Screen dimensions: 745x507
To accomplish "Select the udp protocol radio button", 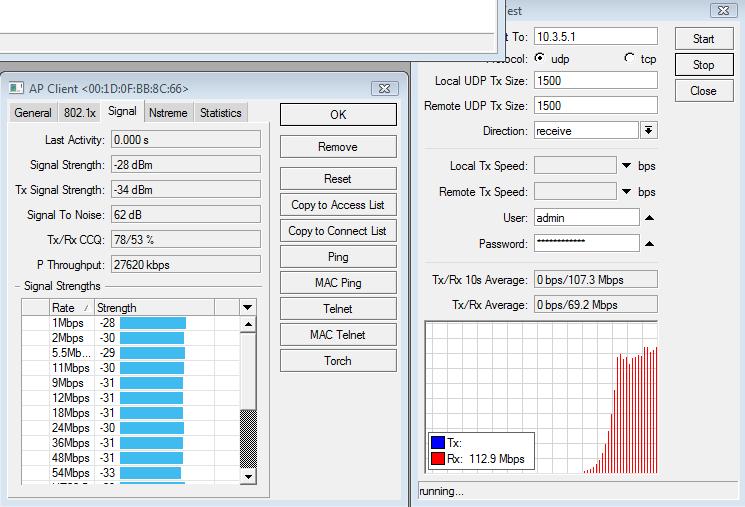I will coord(540,58).
